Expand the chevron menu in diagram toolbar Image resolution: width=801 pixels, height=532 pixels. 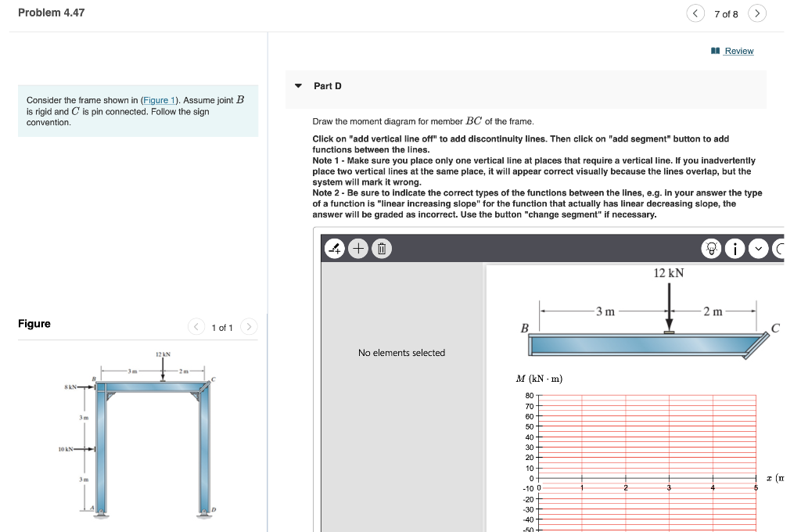point(758,248)
